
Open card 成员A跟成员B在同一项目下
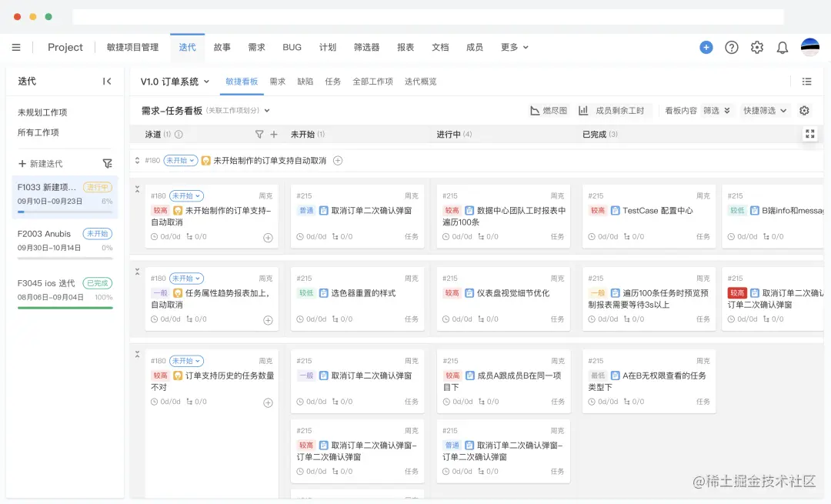(x=503, y=382)
